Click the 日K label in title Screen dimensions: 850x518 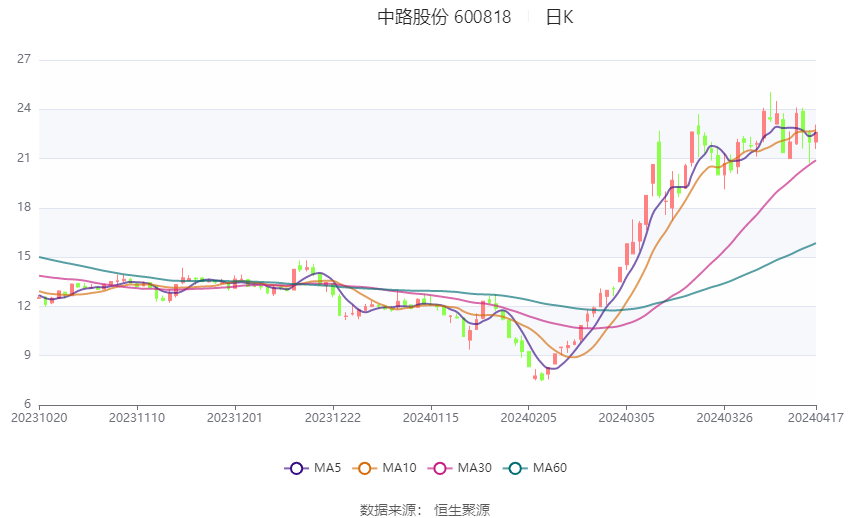pyautogui.click(x=559, y=17)
